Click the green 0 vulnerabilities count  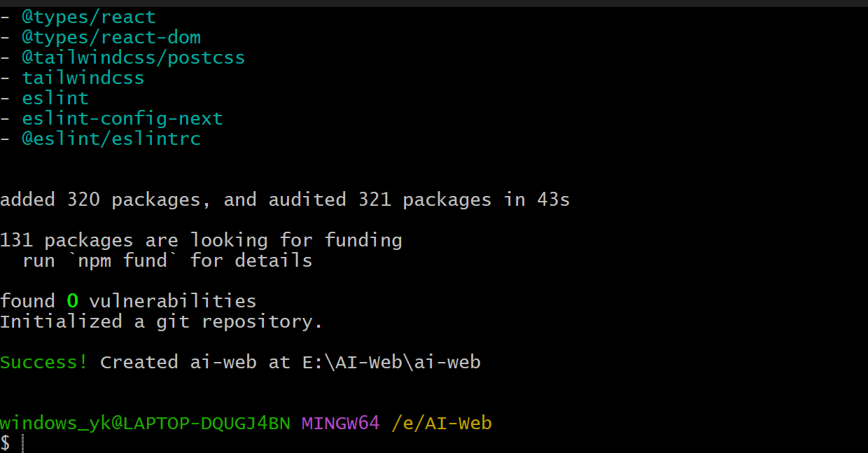click(x=72, y=302)
